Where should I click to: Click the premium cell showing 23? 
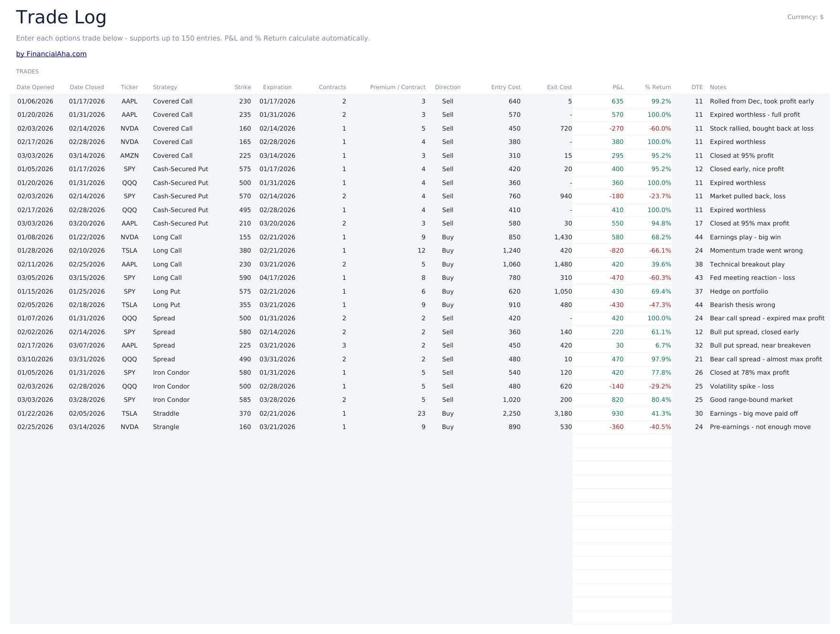coord(421,414)
